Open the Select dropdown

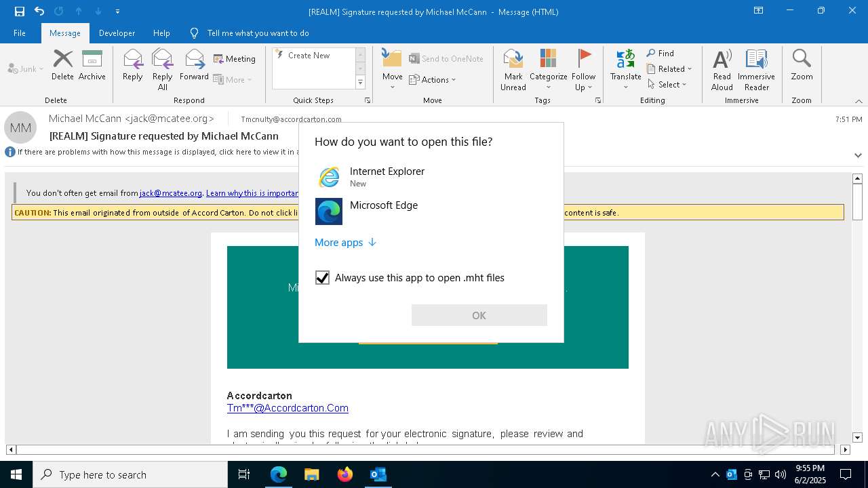pos(667,85)
